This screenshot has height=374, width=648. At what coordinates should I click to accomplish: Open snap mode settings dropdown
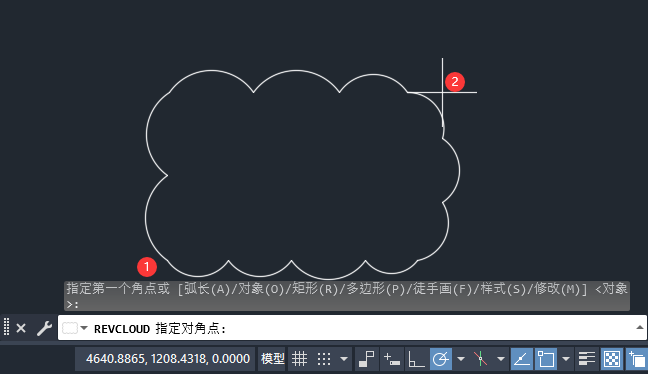(344, 359)
